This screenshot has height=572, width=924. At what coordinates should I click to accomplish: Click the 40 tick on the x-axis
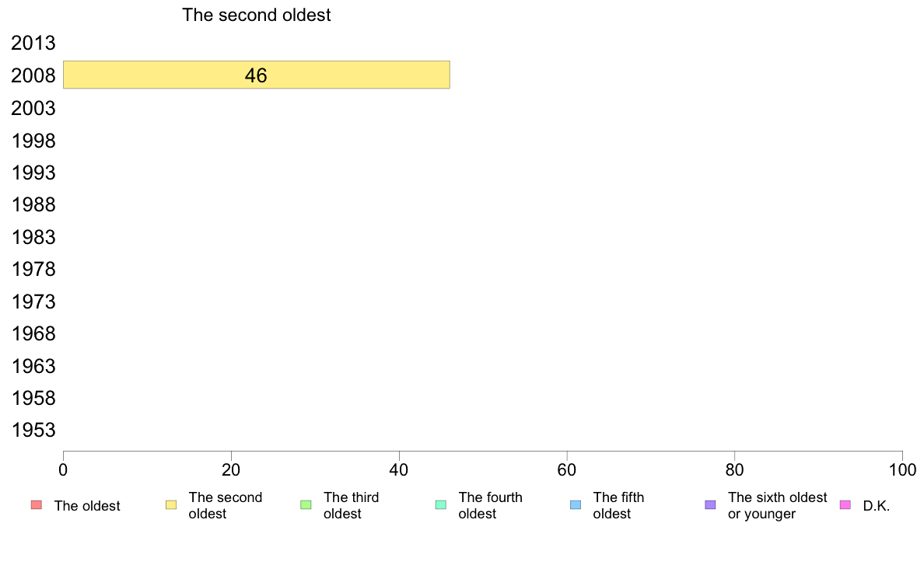tap(399, 469)
